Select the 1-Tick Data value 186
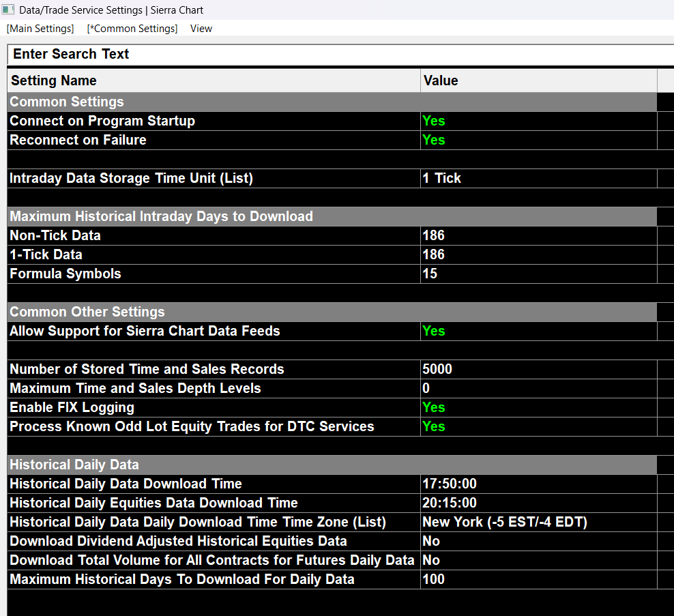674x616 pixels. 539,254
